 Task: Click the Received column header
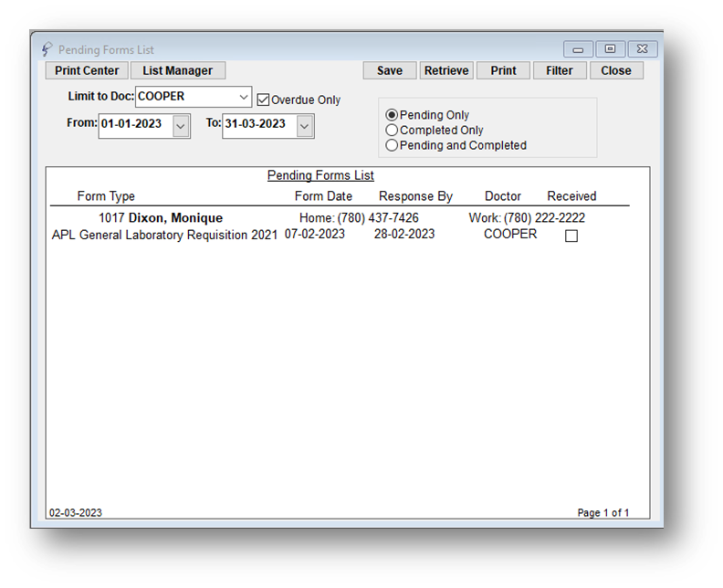pos(571,196)
